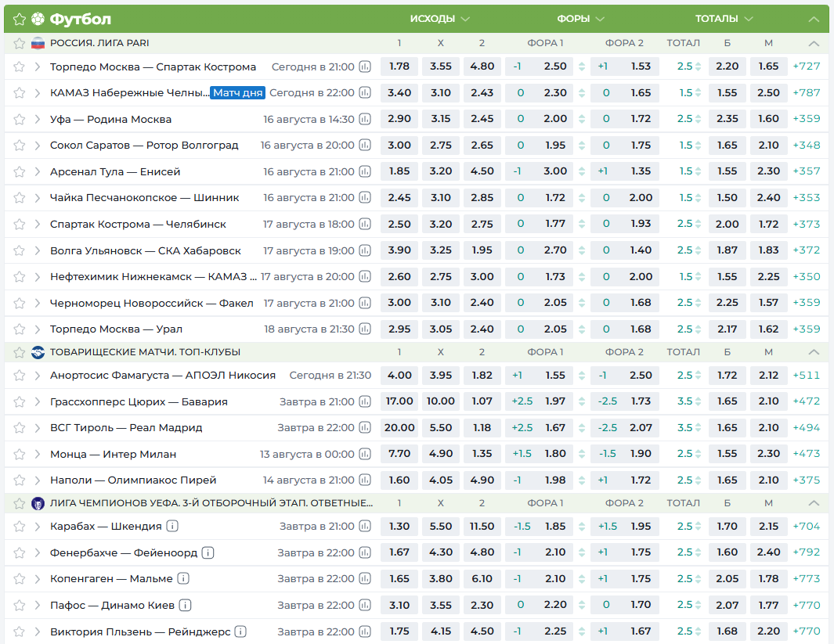Screen dimensions: 834x644
Task: Star the Наполи — Олимпиакос Пирей match
Action: pyautogui.click(x=19, y=480)
